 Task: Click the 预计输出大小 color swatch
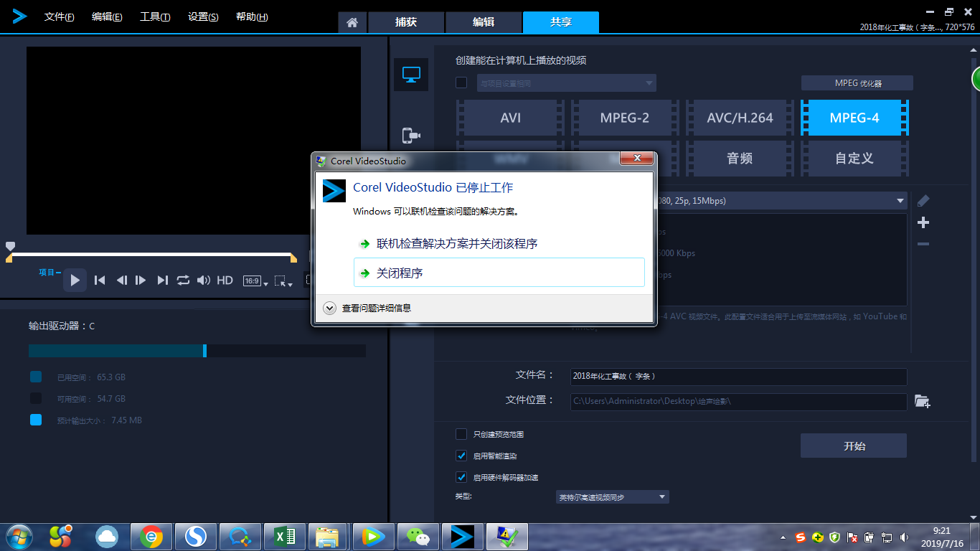(36, 420)
